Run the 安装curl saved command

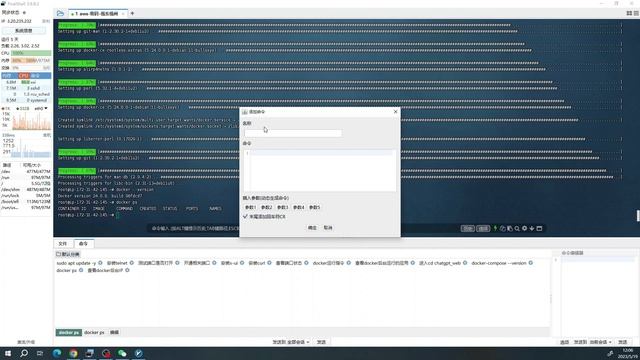point(257,263)
